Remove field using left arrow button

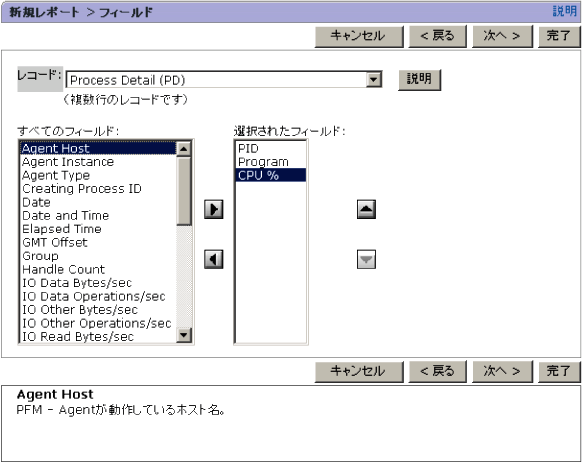[214, 259]
